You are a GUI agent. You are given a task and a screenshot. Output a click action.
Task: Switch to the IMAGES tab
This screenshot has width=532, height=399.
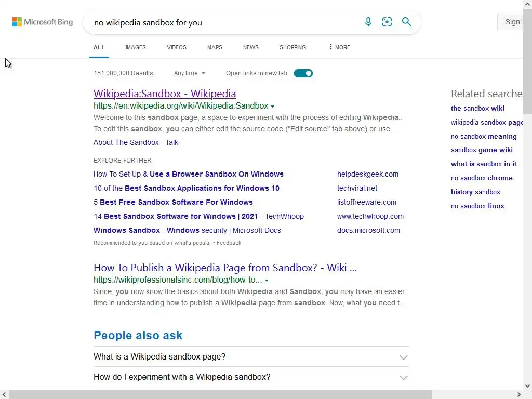136,47
